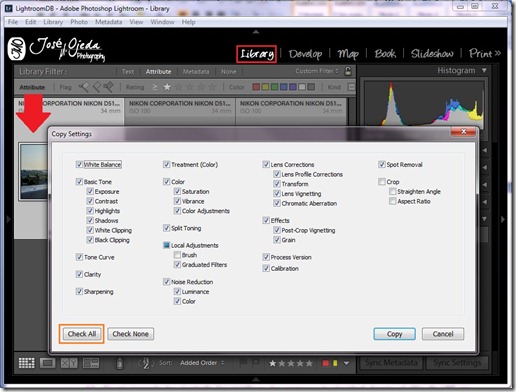Show more modules after Print
The height and width of the screenshot is (392, 516).
[498, 53]
